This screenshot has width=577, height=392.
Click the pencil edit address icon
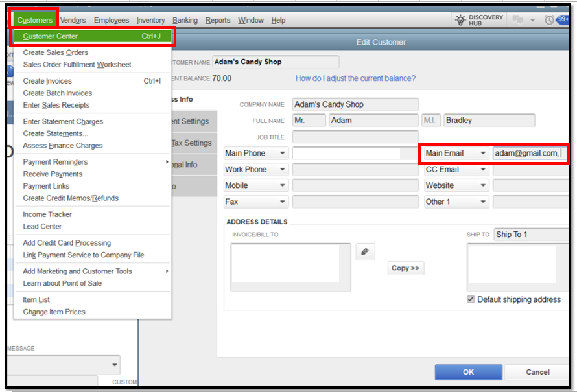click(x=365, y=252)
